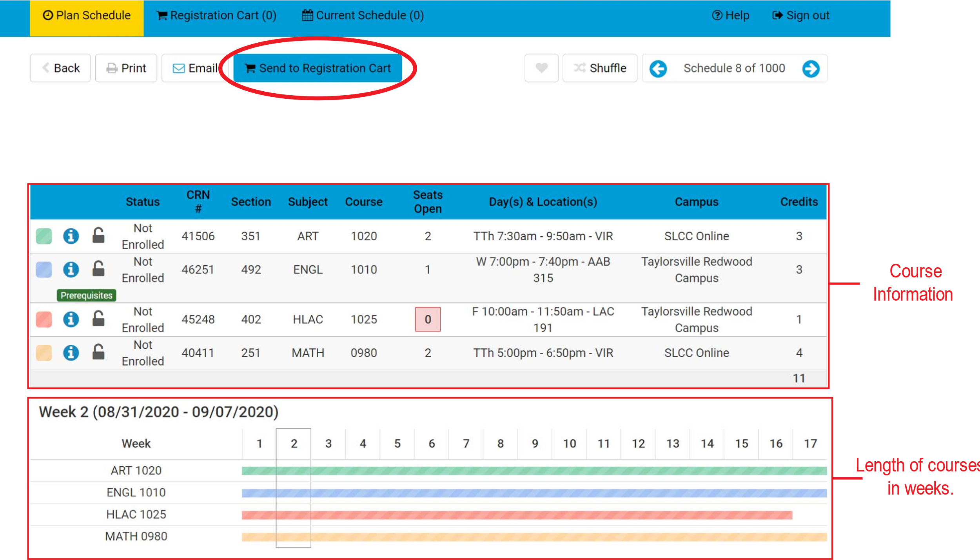Screen dimensions: 980x560
Task: Lock the HLAC 1025 section
Action: [98, 319]
